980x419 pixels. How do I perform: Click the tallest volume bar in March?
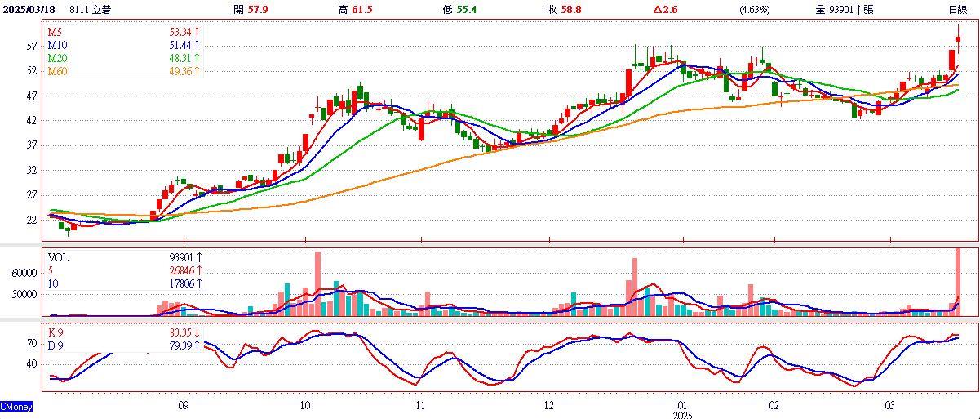click(958, 282)
